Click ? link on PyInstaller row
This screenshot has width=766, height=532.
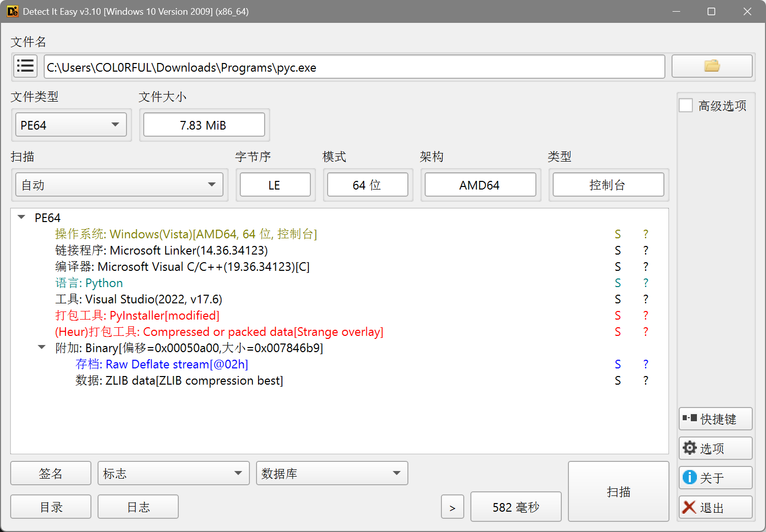[x=646, y=316]
